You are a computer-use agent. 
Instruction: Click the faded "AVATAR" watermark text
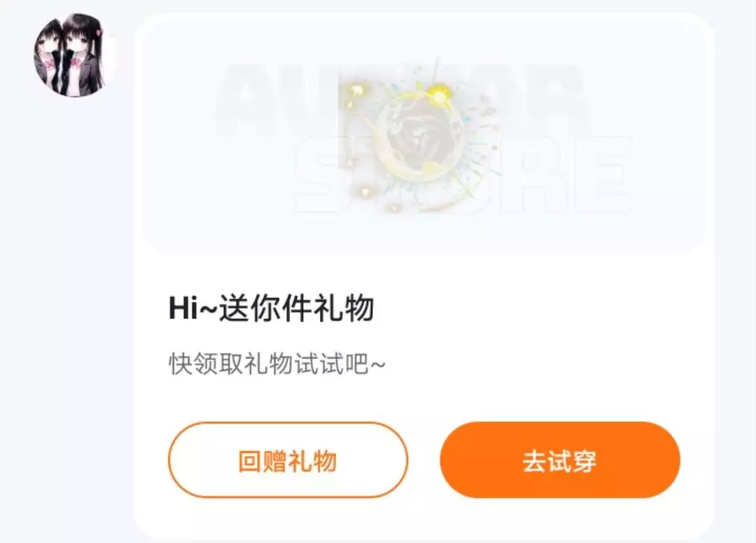pyautogui.click(x=400, y=101)
